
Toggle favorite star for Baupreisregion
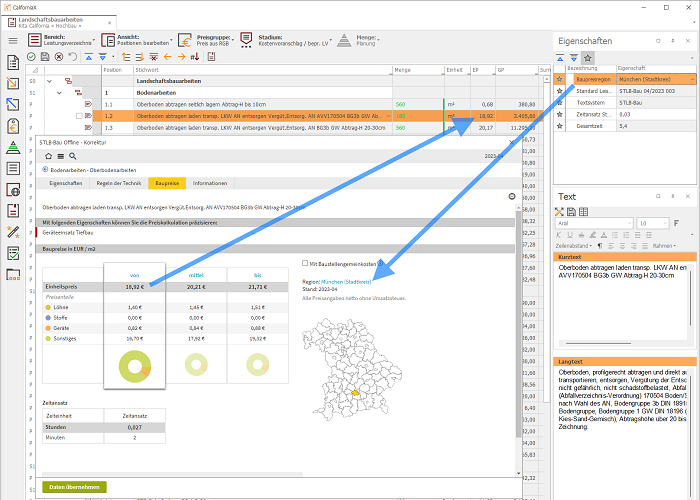(559, 79)
